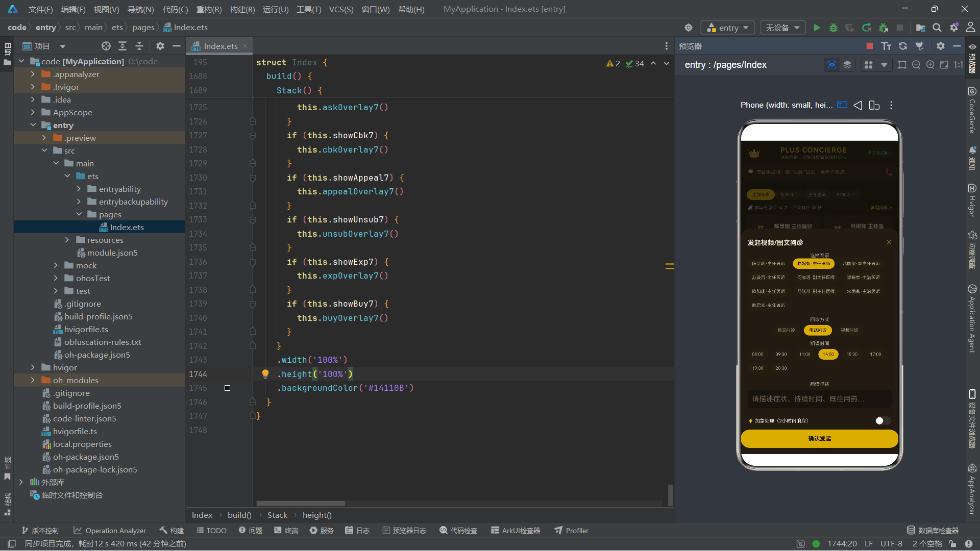
Task: Expand the oh_modules folder
Action: [33, 380]
